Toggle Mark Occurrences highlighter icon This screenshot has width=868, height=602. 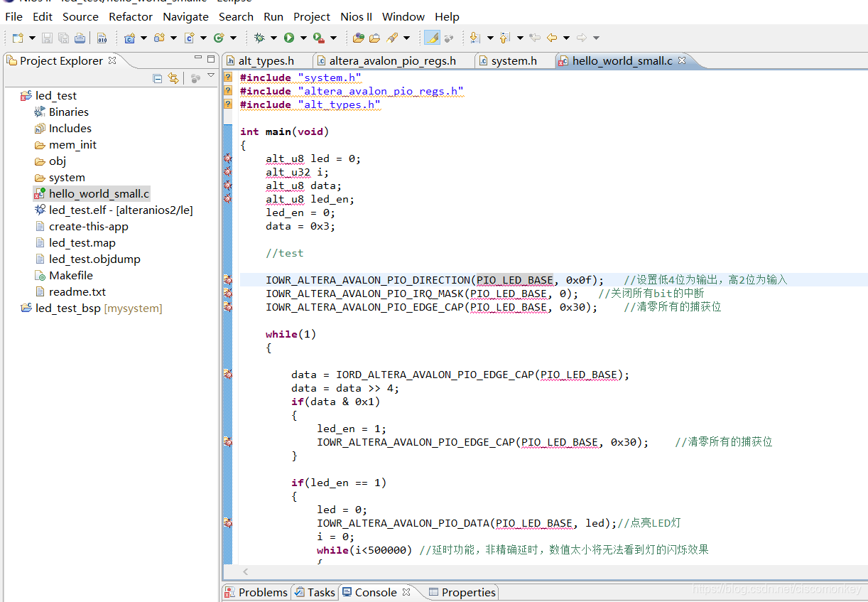tap(431, 38)
